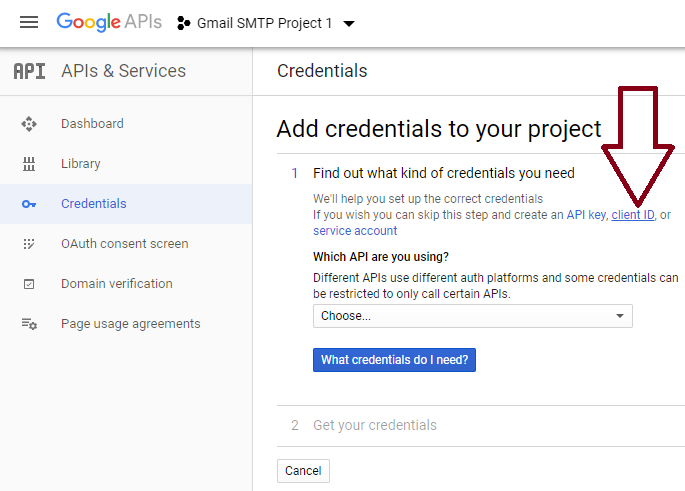The width and height of the screenshot is (685, 491).
Task: Follow the 'client ID' link
Action: tap(633, 215)
